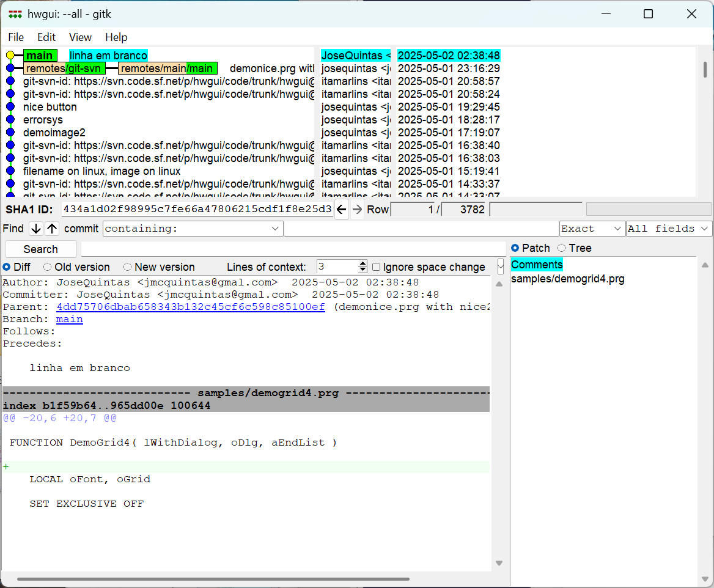This screenshot has height=588, width=714.
Task: Click the back arrow next to SHA1 ID
Action: [342, 210]
